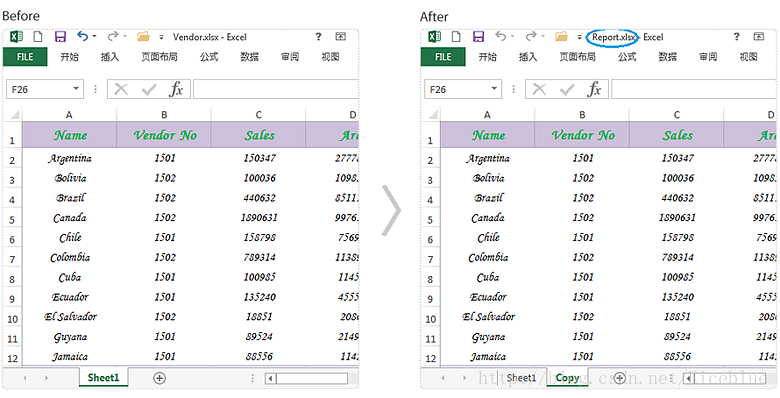
Task: Click the Undo arrow in Report.xlsx window
Action: pyautogui.click(x=500, y=36)
